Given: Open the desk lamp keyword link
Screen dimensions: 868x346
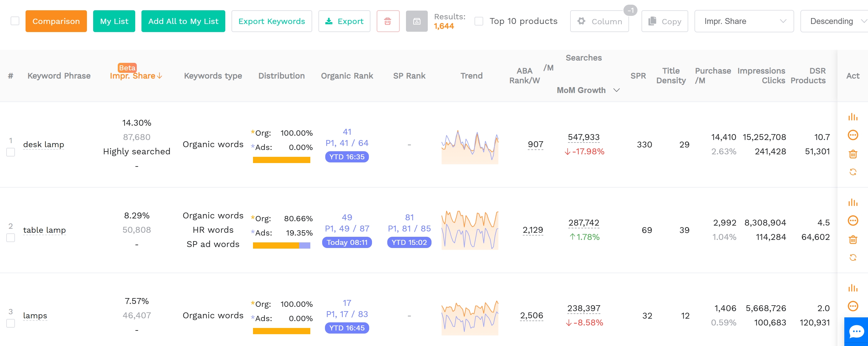Looking at the screenshot, I should click(x=44, y=144).
